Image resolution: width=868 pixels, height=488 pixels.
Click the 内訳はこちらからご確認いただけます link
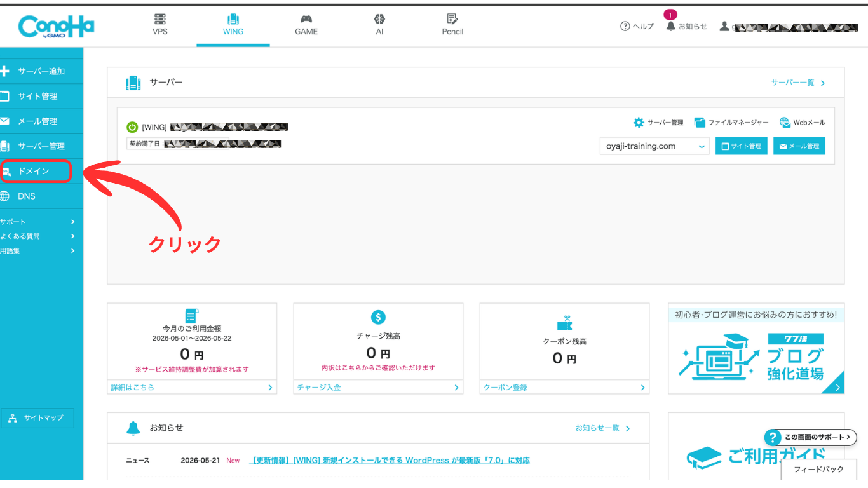coord(379,368)
